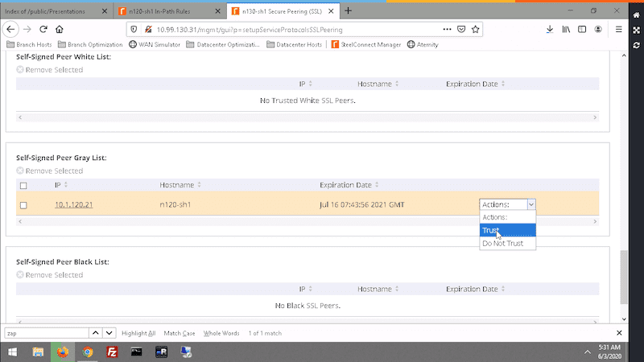
Task: Toggle Match Case in find bar
Action: tap(180, 332)
